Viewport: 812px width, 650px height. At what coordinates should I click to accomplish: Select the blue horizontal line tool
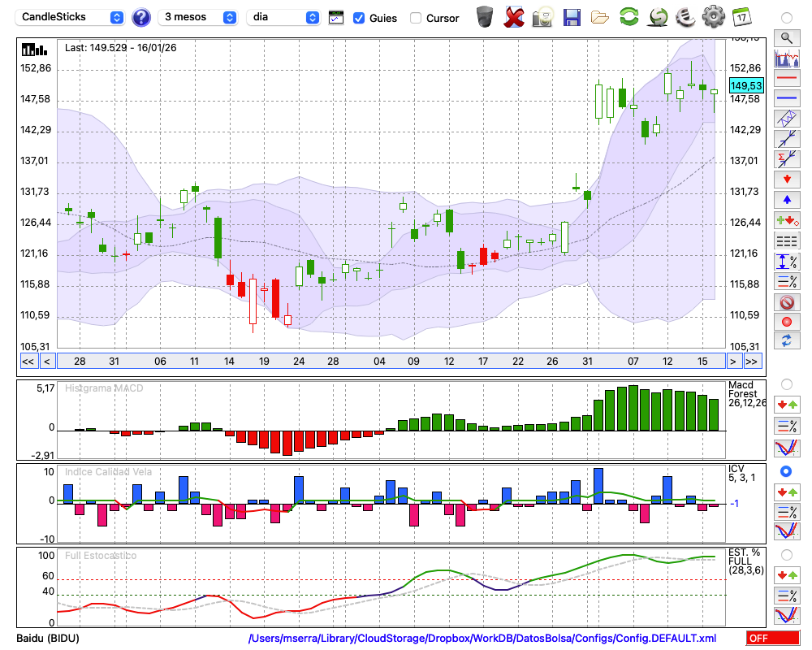point(786,98)
